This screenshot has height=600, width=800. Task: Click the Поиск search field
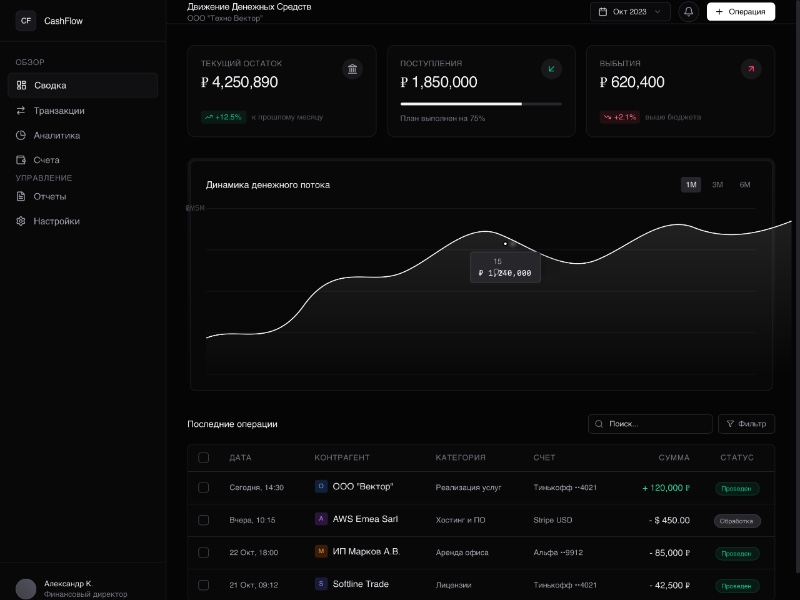[650, 424]
